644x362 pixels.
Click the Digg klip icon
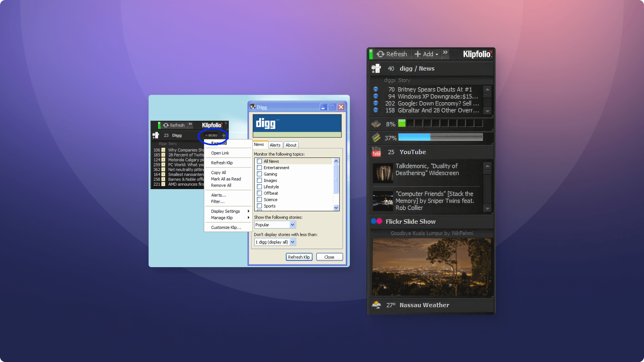(x=157, y=135)
